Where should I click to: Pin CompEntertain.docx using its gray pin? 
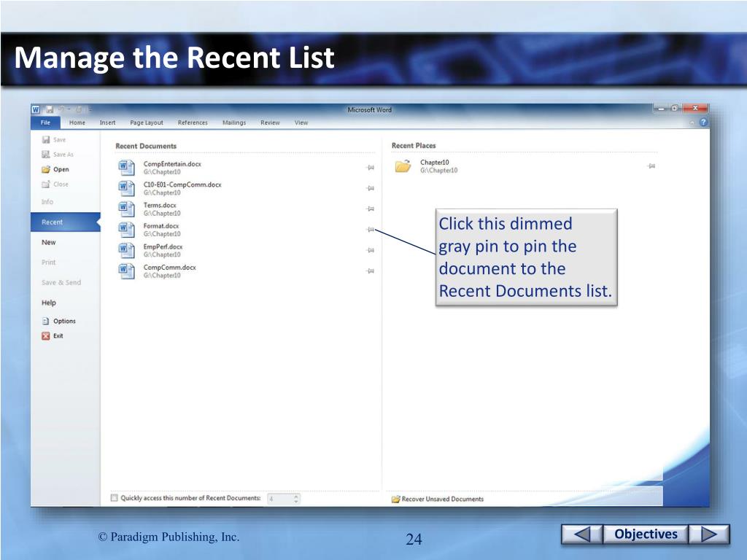coord(370,168)
